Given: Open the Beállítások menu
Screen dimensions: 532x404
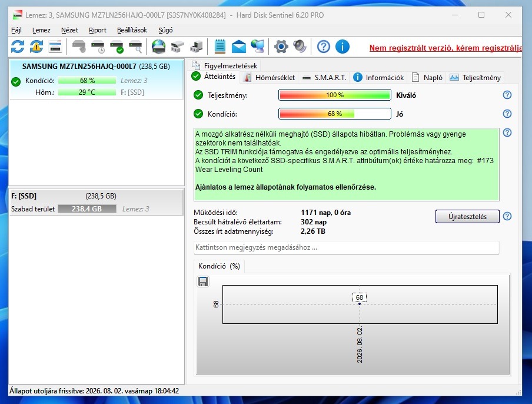Looking at the screenshot, I should click(132, 30).
